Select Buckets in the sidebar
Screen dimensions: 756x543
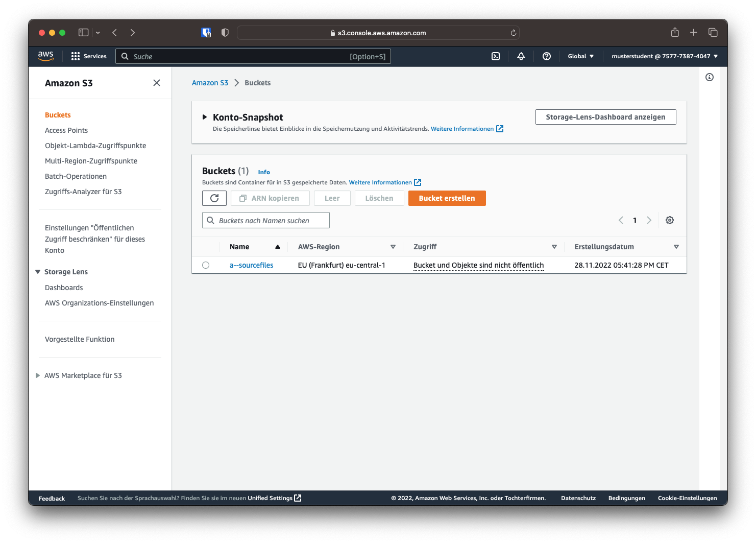[x=58, y=115]
